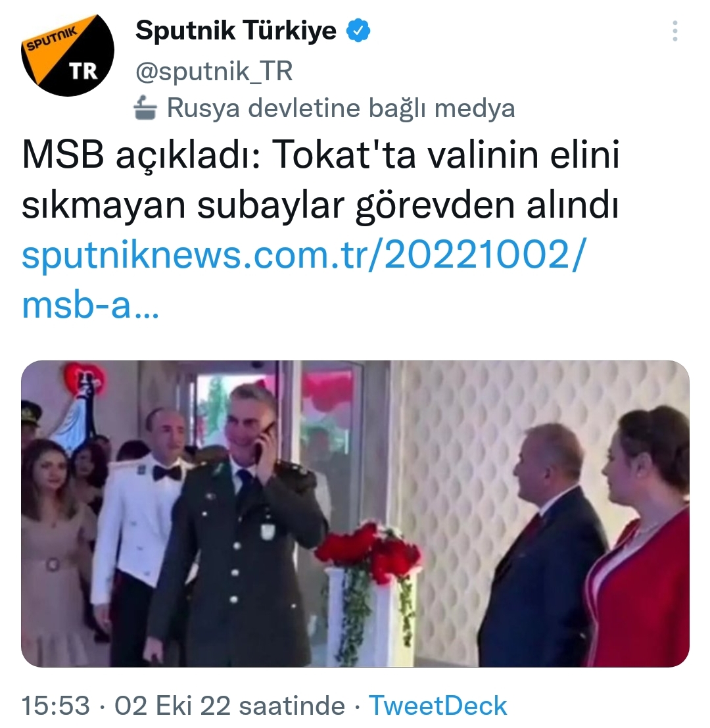The width and height of the screenshot is (710, 728).
Task: Click the 'MSB açıkladı' headline text
Action: pyautogui.click(x=141, y=155)
